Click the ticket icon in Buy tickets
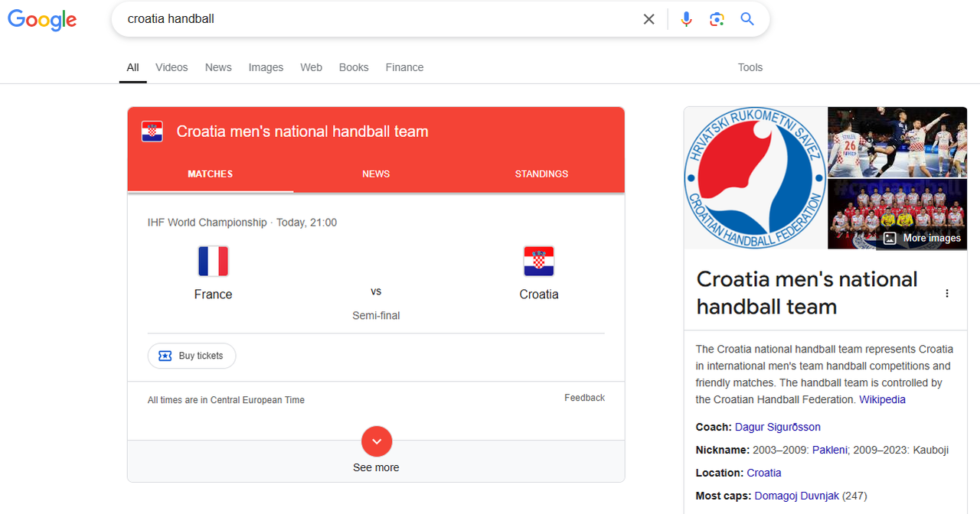Screen dimensions: 980x514 pos(165,356)
